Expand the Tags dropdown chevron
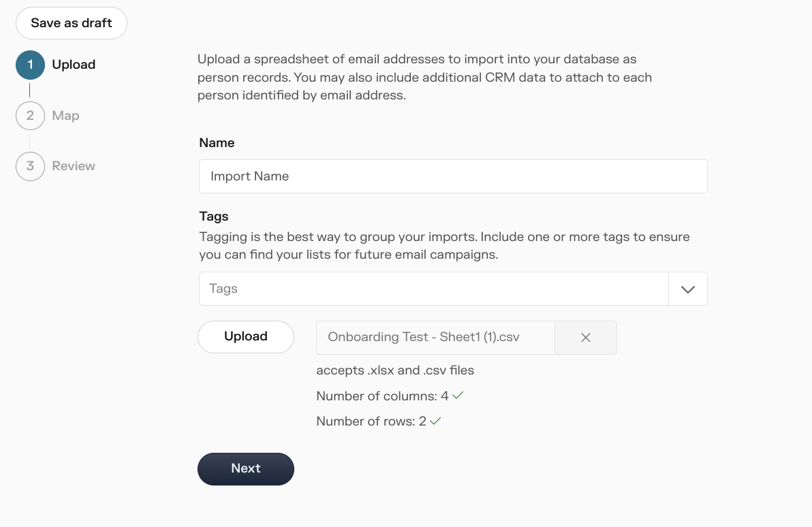Image resolution: width=812 pixels, height=527 pixels. click(688, 289)
